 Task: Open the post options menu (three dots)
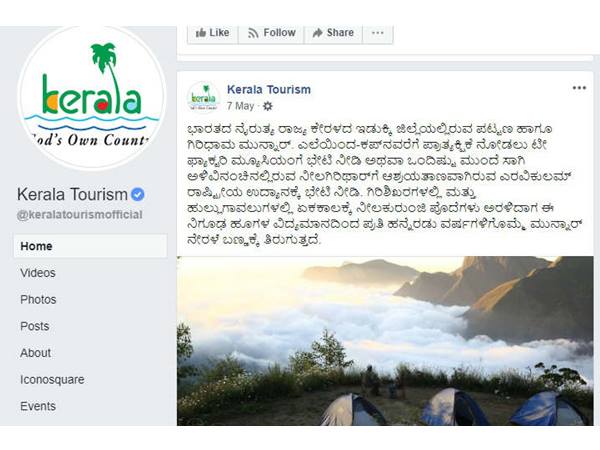pyautogui.click(x=579, y=88)
